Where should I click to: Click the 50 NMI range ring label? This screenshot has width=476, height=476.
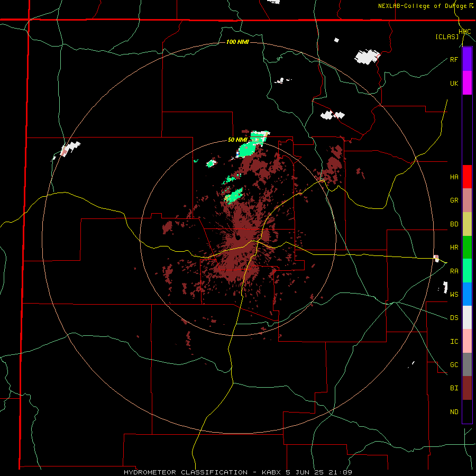pyautogui.click(x=237, y=140)
